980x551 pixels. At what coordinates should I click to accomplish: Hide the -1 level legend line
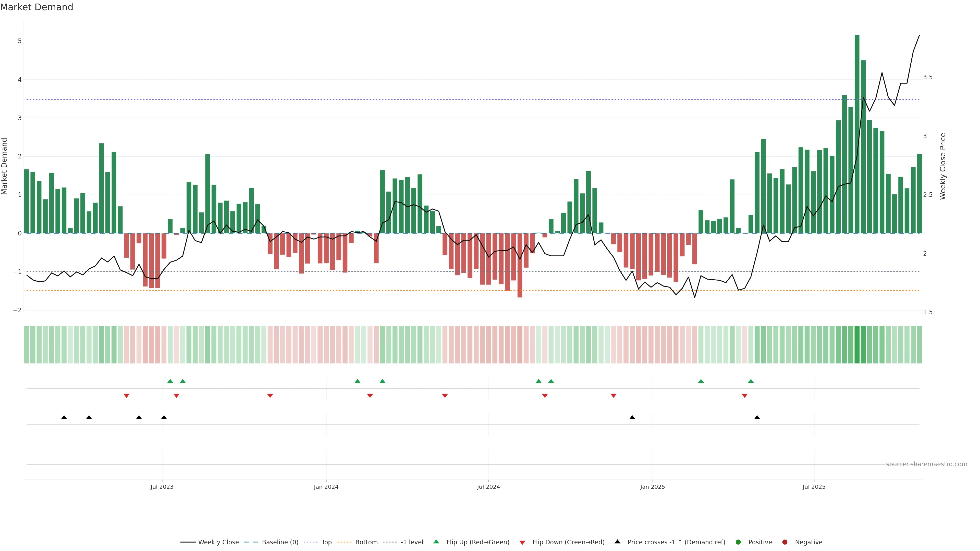tap(412, 542)
